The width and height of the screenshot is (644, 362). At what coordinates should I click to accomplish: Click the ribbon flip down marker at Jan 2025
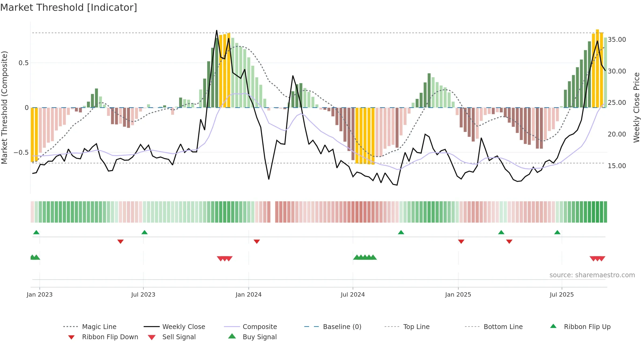point(461,242)
